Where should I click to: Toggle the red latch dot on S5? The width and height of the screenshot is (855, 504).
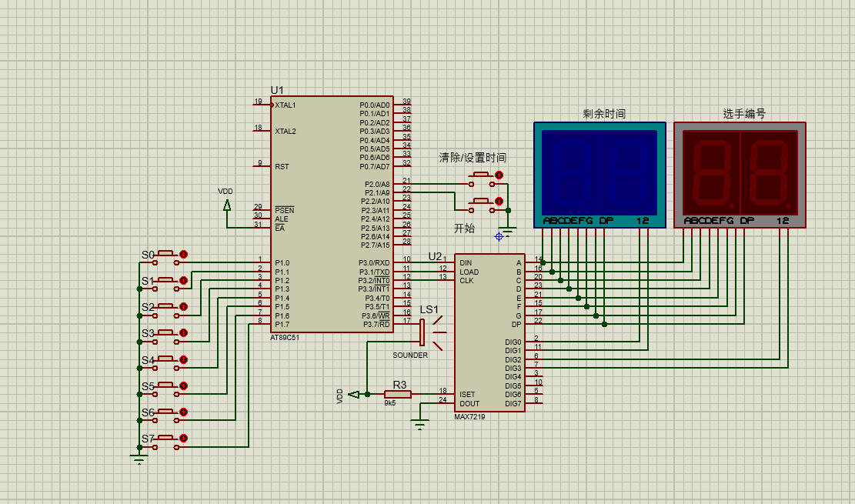click(x=184, y=386)
